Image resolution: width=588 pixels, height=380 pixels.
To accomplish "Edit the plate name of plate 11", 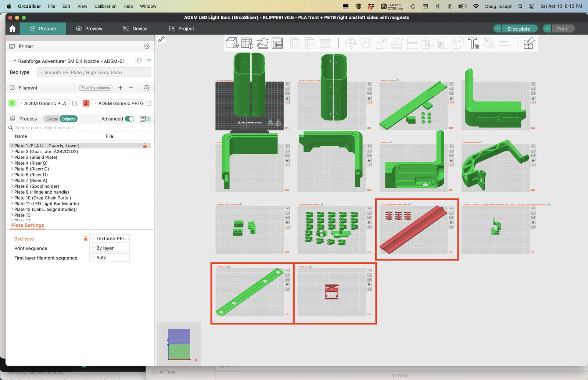I will tap(410, 204).
